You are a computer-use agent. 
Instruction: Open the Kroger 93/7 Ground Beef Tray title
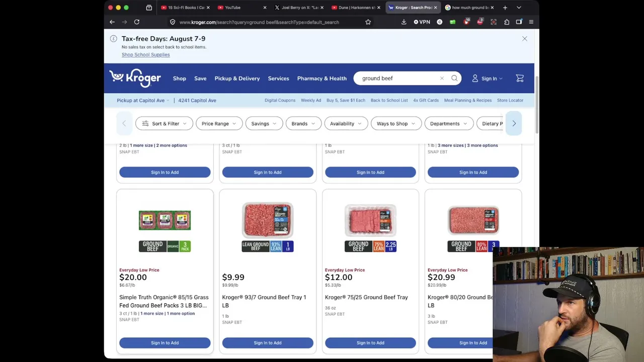(x=264, y=301)
